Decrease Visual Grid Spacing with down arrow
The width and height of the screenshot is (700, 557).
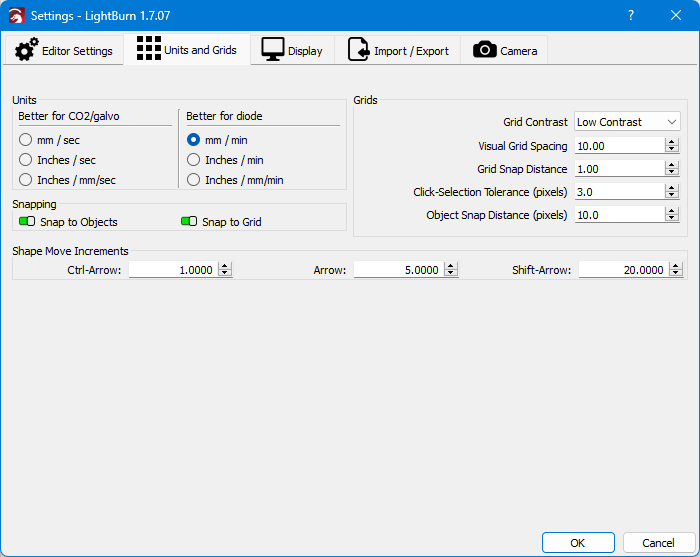pos(671,150)
